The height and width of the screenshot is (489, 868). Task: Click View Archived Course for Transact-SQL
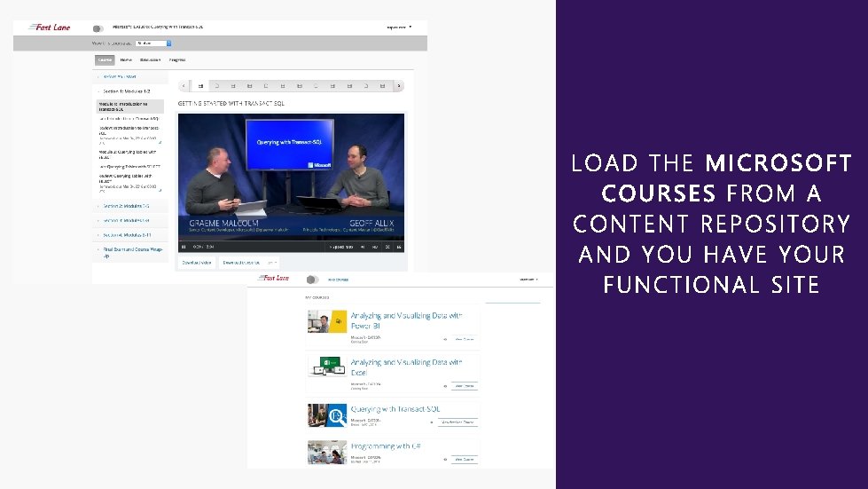point(457,422)
